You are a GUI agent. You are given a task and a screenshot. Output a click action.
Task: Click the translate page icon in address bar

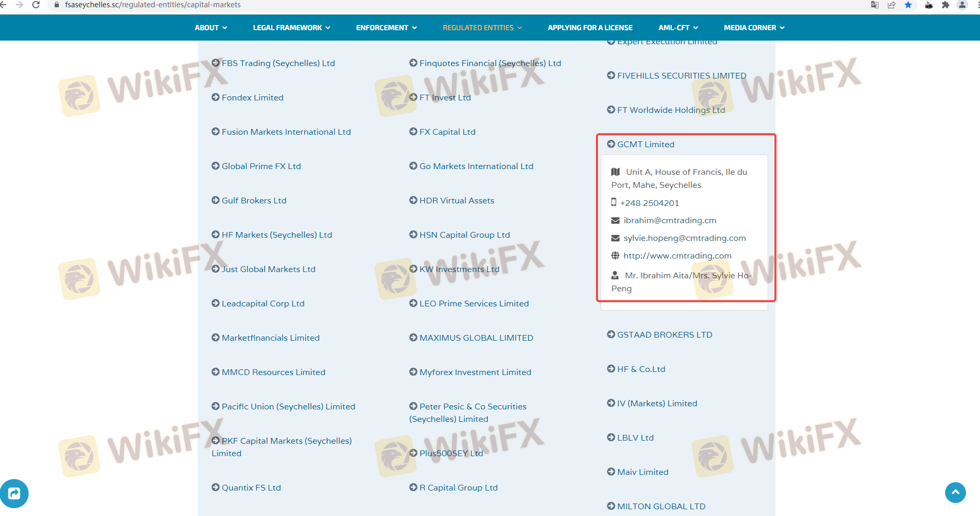(x=875, y=5)
